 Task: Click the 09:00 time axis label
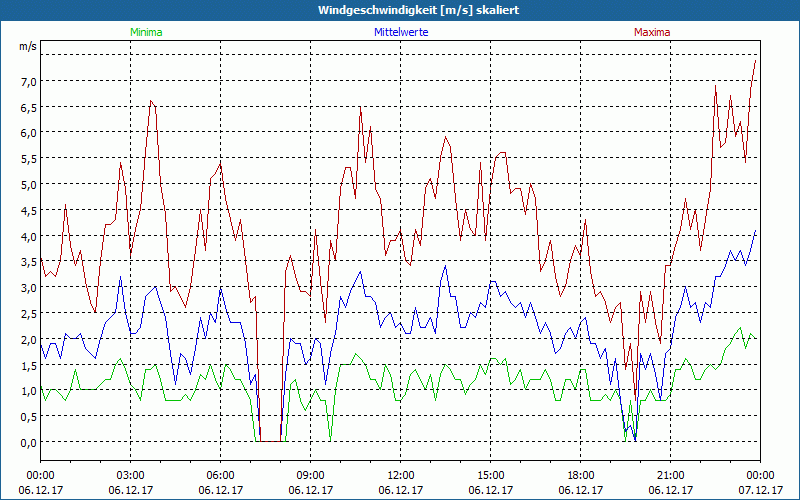tap(310, 476)
